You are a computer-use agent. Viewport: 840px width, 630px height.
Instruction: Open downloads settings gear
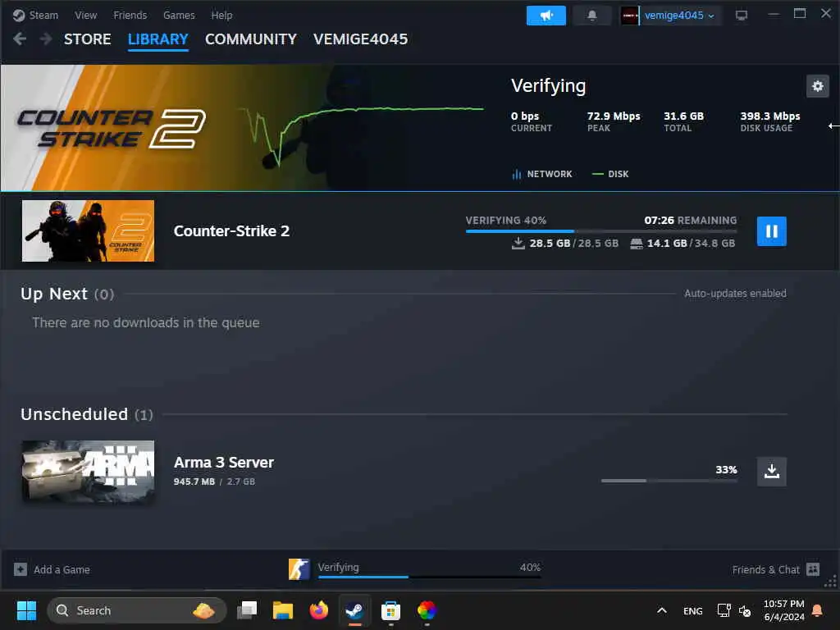pos(818,86)
